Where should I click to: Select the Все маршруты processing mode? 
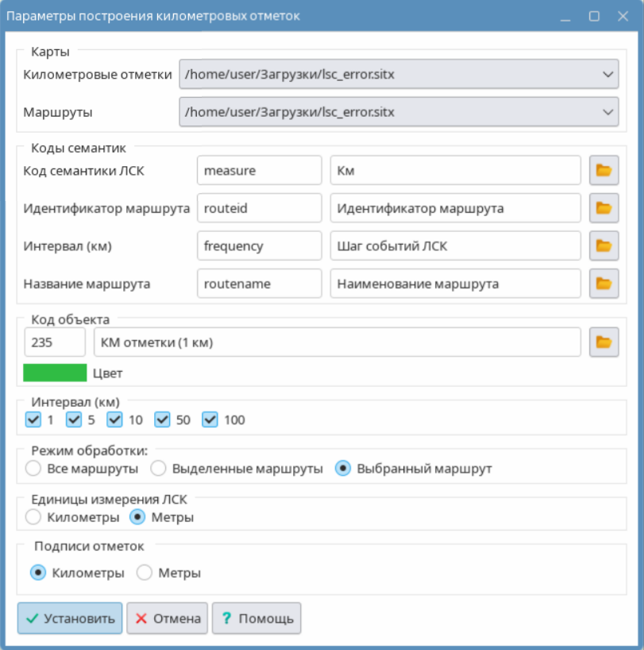pos(33,468)
